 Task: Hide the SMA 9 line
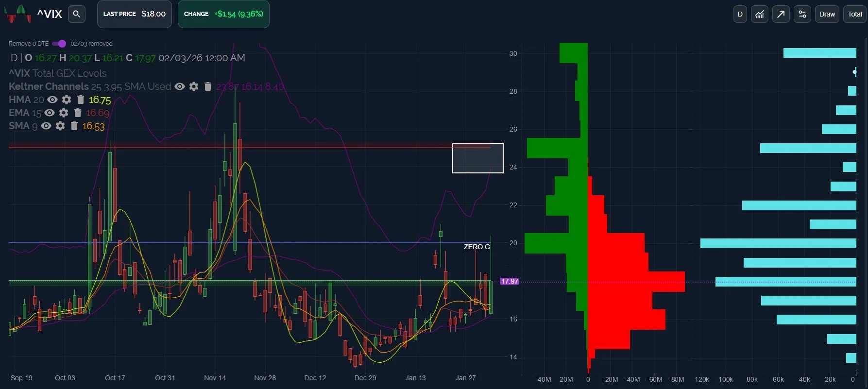click(x=46, y=126)
